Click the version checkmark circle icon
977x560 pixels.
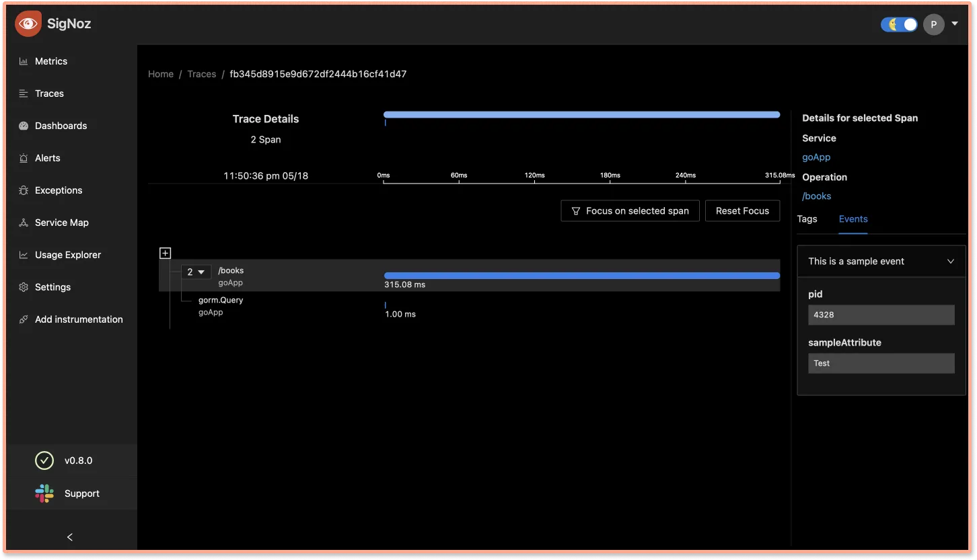click(44, 461)
